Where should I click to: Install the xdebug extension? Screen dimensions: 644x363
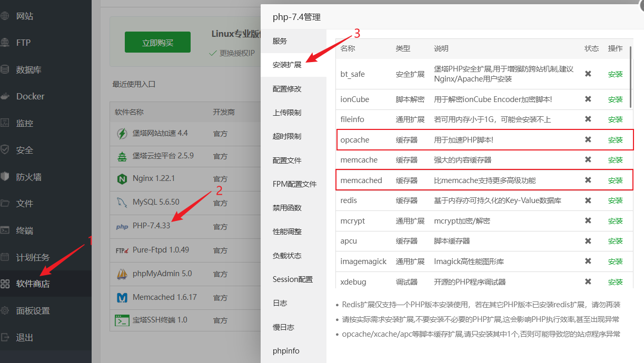[x=615, y=282]
